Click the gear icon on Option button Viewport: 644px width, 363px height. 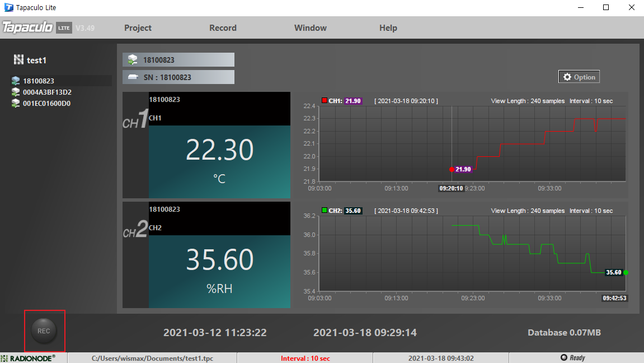[x=567, y=77]
